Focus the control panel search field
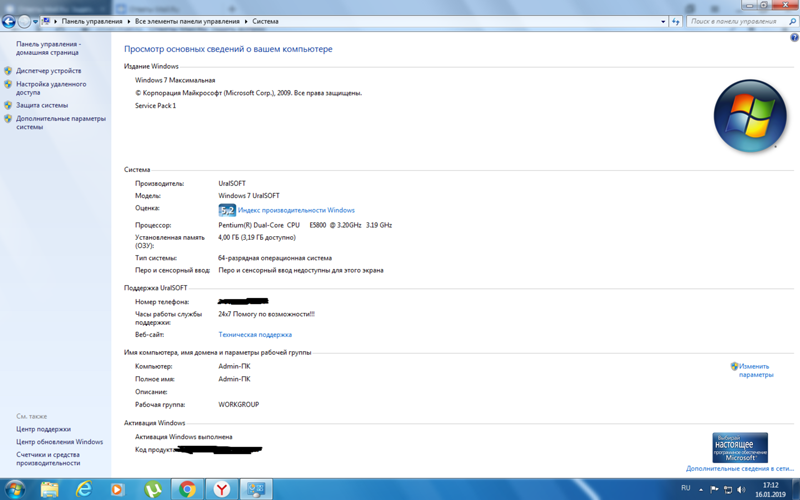Viewport: 800px width, 500px height. point(737,21)
